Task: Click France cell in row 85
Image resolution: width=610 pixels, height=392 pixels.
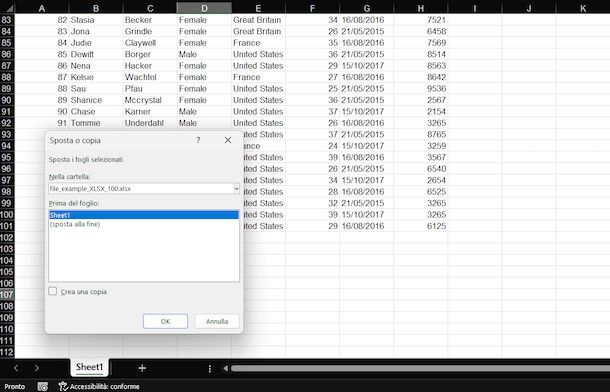Action: [x=258, y=43]
